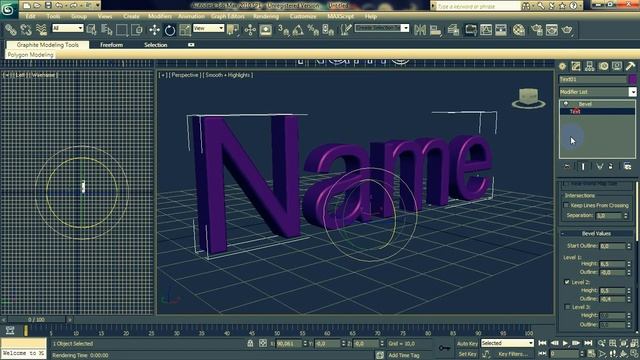Viewport: 640px width, 360px height.
Task: Click the Level 1 Height spinner arrows
Action: [629, 264]
